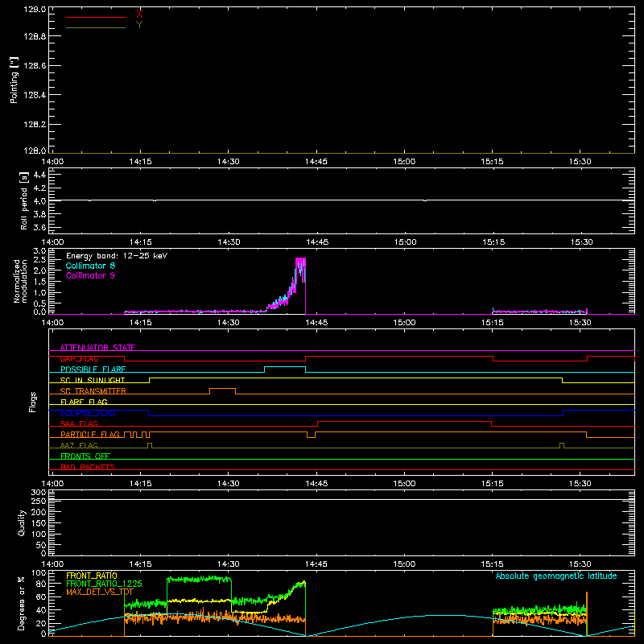This screenshot has height=644, width=644.
Task: Click the olive Y legend line
Action: tap(96, 27)
